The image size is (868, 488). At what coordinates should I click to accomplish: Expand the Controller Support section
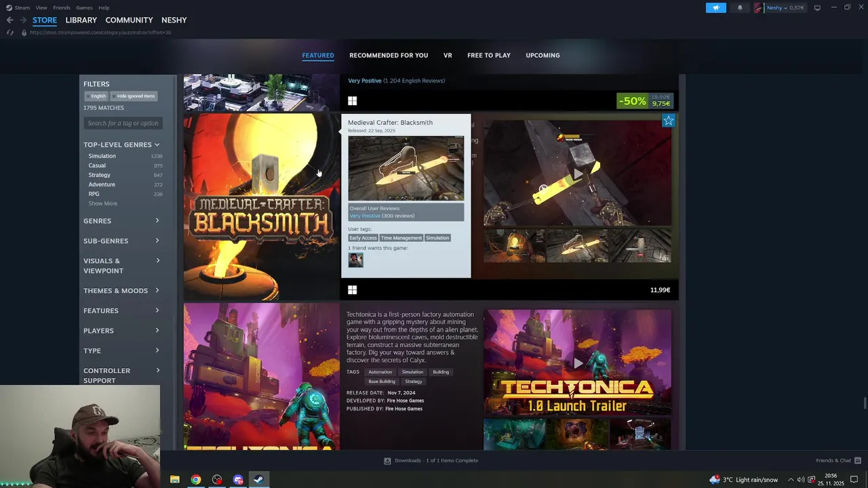click(121, 375)
